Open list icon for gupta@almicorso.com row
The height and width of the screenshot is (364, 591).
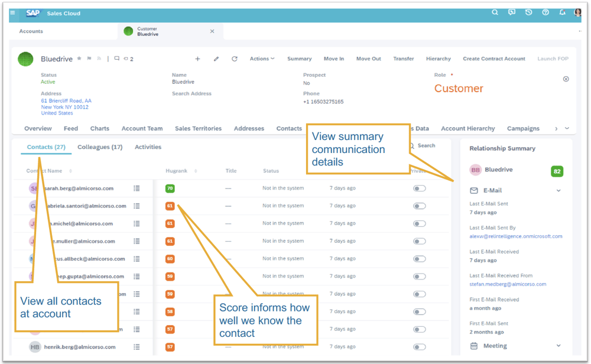[137, 277]
